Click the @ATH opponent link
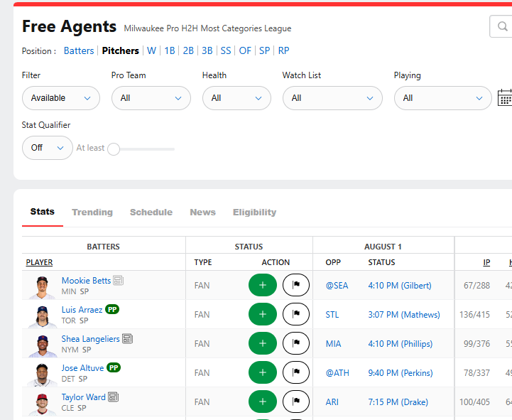Viewport: 512px width, 420px height. 337,372
